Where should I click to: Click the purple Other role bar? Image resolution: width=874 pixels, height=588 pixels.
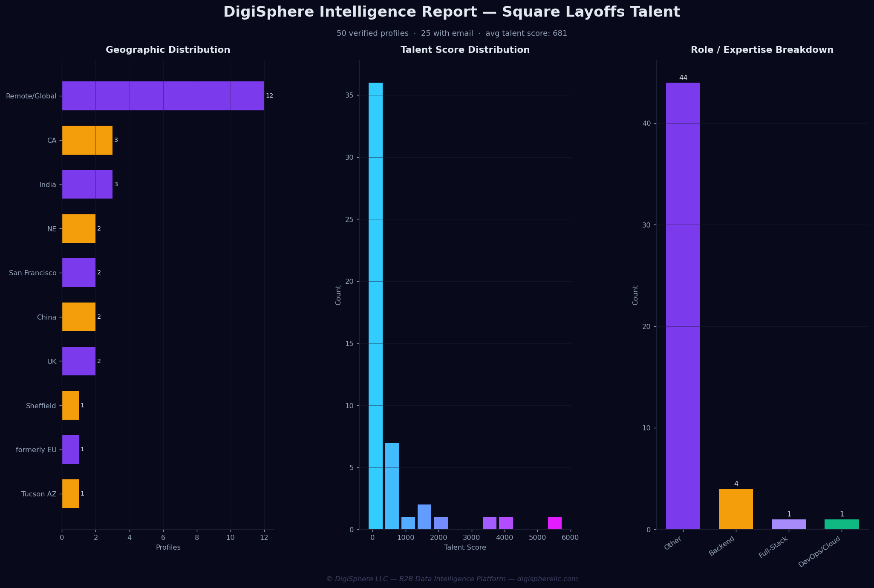click(x=683, y=306)
